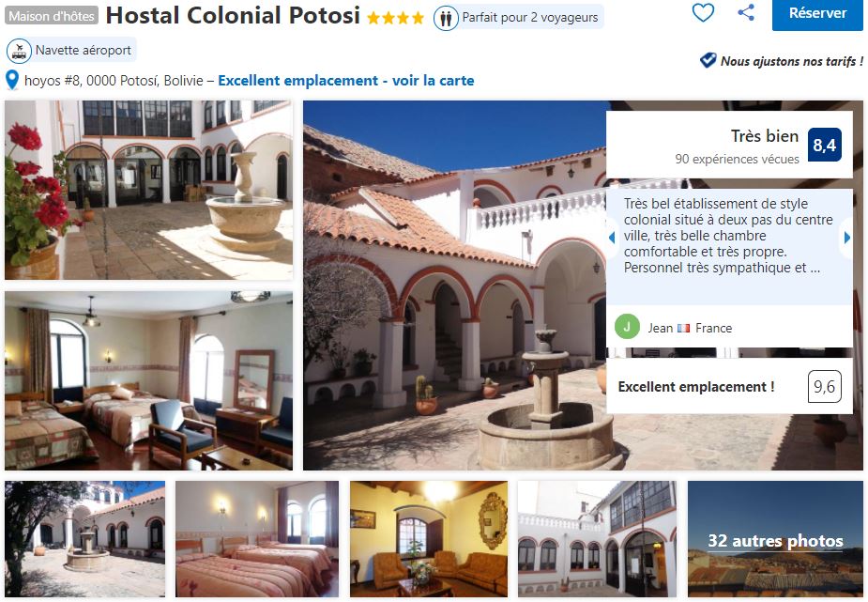868x602 pixels.
Task: Open the pink beds room thumbnail
Action: coord(257,538)
